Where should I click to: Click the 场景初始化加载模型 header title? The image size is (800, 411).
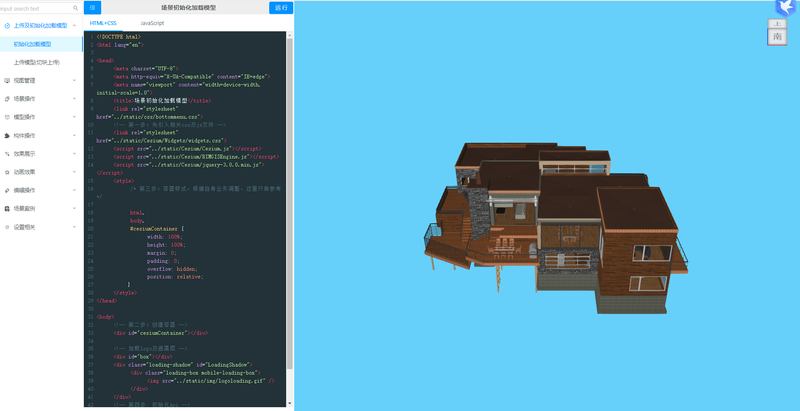pos(188,8)
